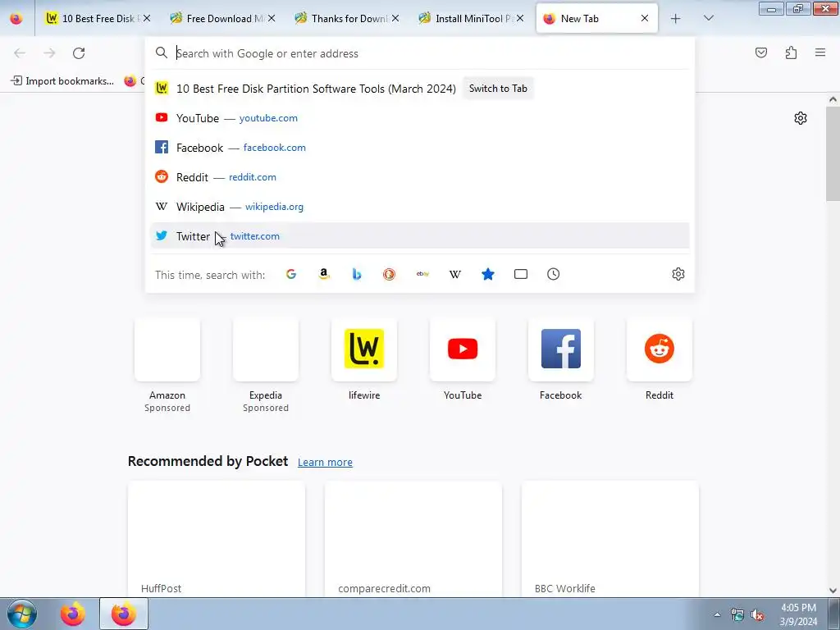Image resolution: width=840 pixels, height=630 pixels.
Task: Select YouTube suggestion in address dropdown
Action: 420,118
